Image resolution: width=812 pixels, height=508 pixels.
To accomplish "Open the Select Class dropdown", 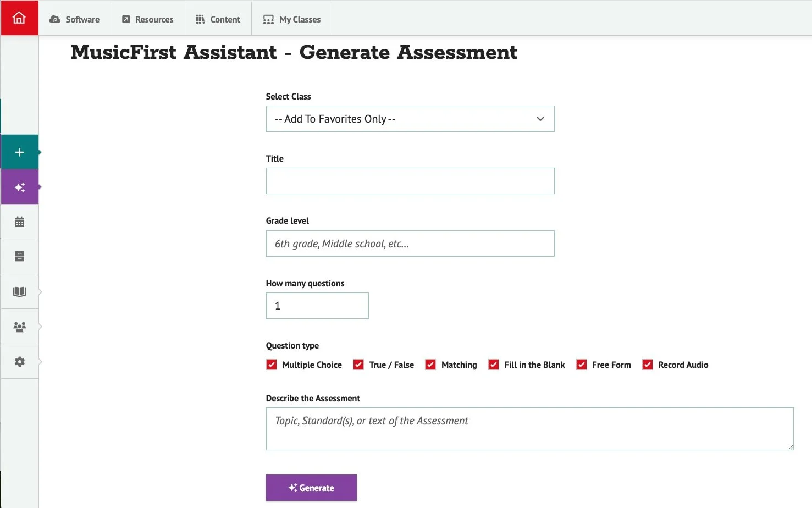I will 410,119.
